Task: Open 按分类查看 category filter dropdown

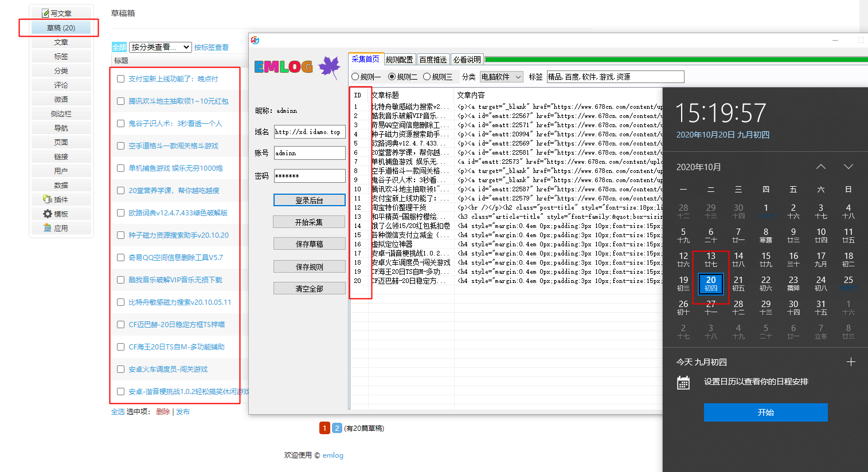Action: click(161, 47)
